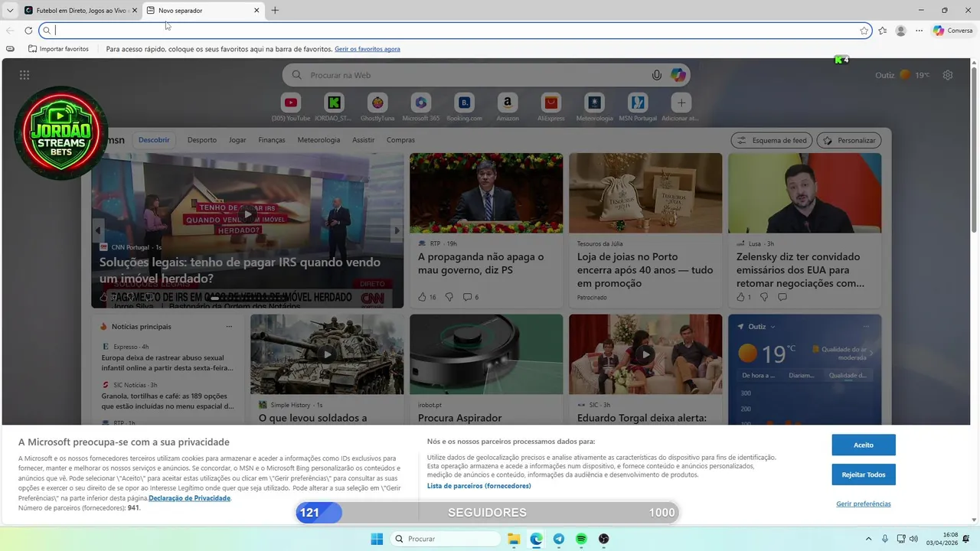Image resolution: width=980 pixels, height=551 pixels.
Task: Click Gerir os favoritos agora link
Action: coord(367,49)
